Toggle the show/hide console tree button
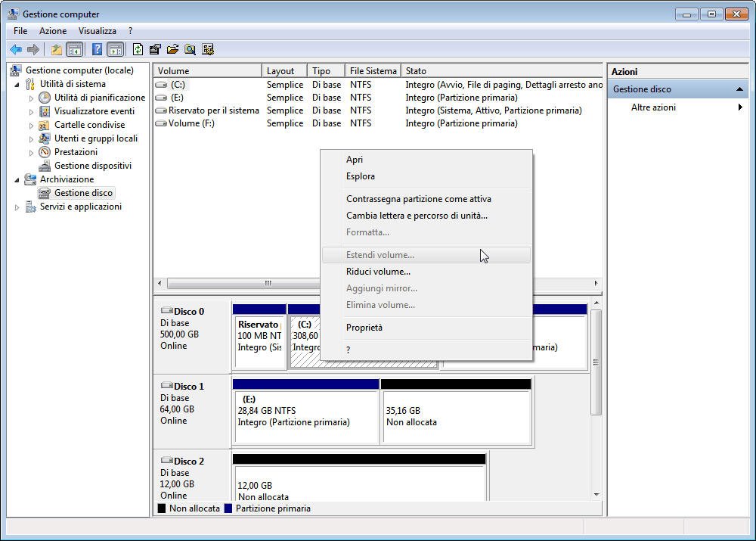The width and height of the screenshot is (756, 541). [74, 50]
